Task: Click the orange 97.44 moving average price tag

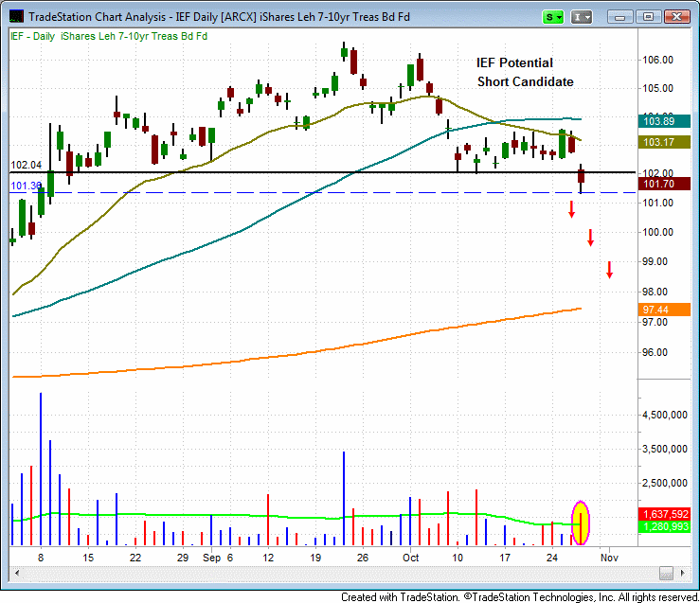Action: click(x=664, y=310)
